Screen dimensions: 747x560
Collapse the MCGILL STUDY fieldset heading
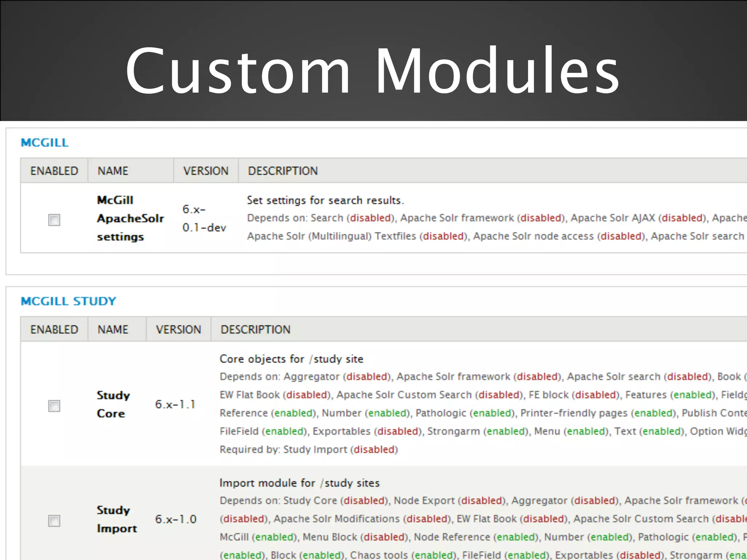[x=69, y=301]
